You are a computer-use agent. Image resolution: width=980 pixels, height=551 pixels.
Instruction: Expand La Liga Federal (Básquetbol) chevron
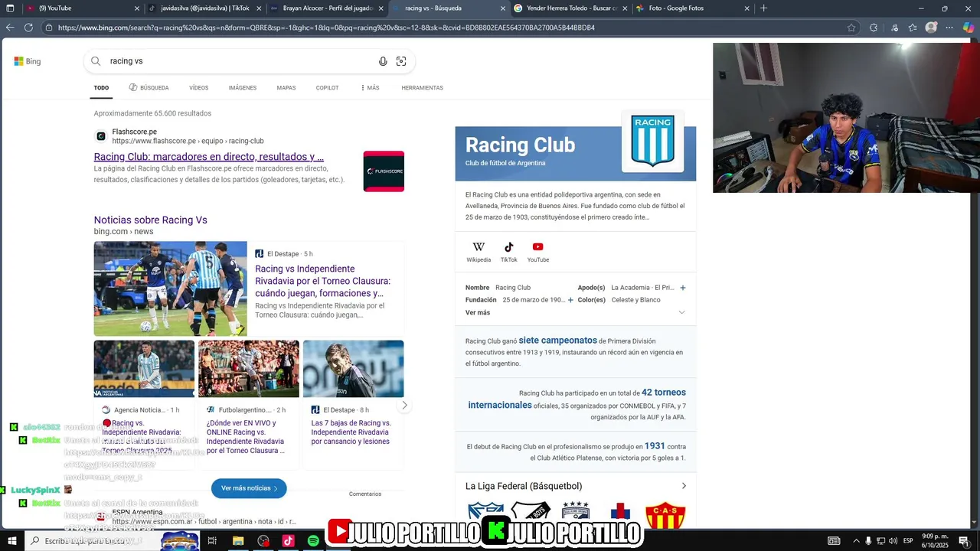click(x=684, y=486)
